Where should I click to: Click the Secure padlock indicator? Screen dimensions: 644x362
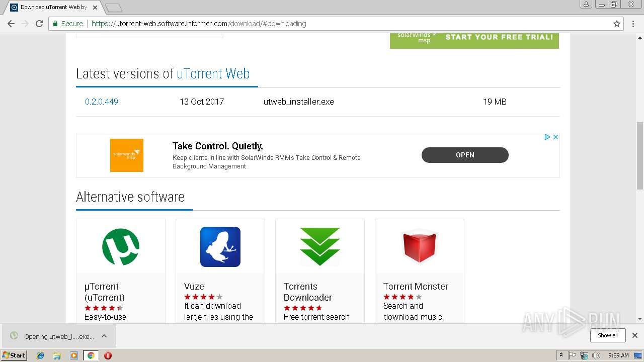point(67,24)
